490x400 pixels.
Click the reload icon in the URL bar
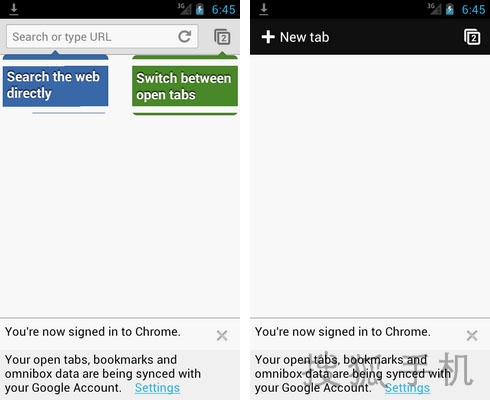coord(184,36)
